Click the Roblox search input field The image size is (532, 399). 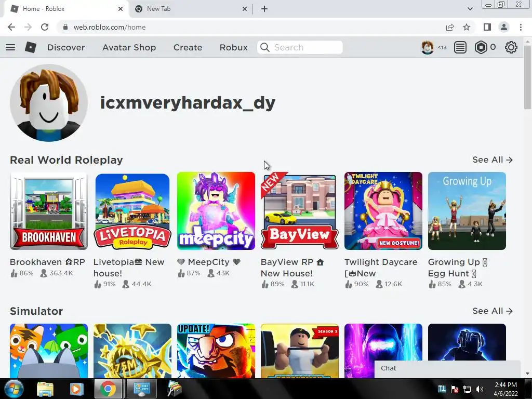pyautogui.click(x=300, y=47)
